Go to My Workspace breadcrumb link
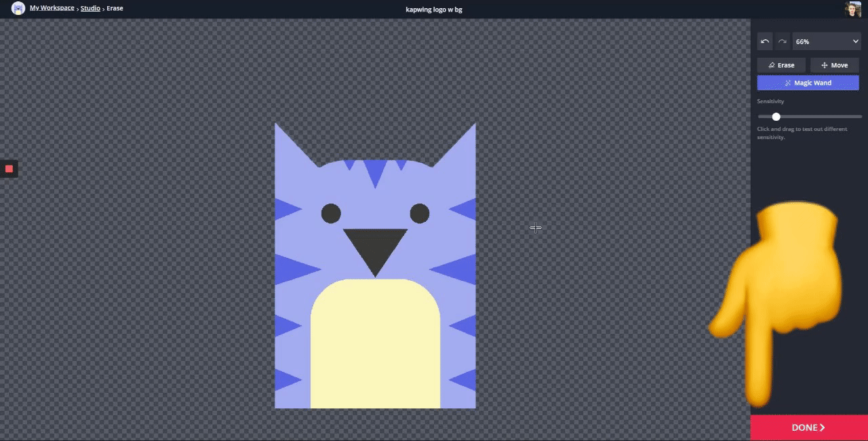This screenshot has width=868, height=441. [x=52, y=8]
